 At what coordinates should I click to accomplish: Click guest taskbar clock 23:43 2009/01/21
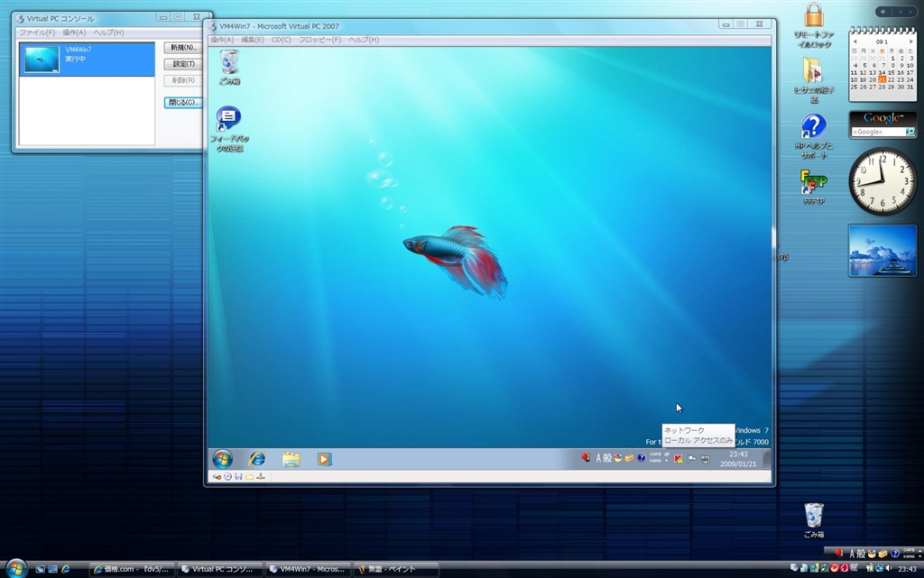click(738, 459)
